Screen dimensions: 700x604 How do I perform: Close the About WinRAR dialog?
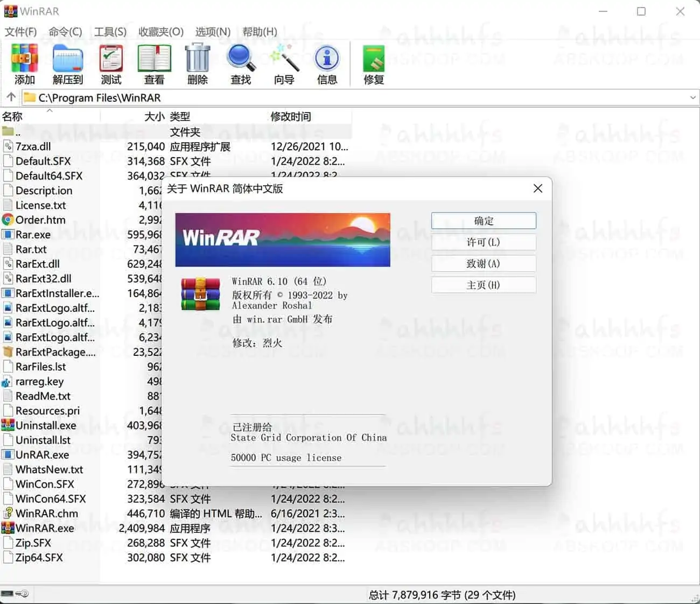point(537,188)
